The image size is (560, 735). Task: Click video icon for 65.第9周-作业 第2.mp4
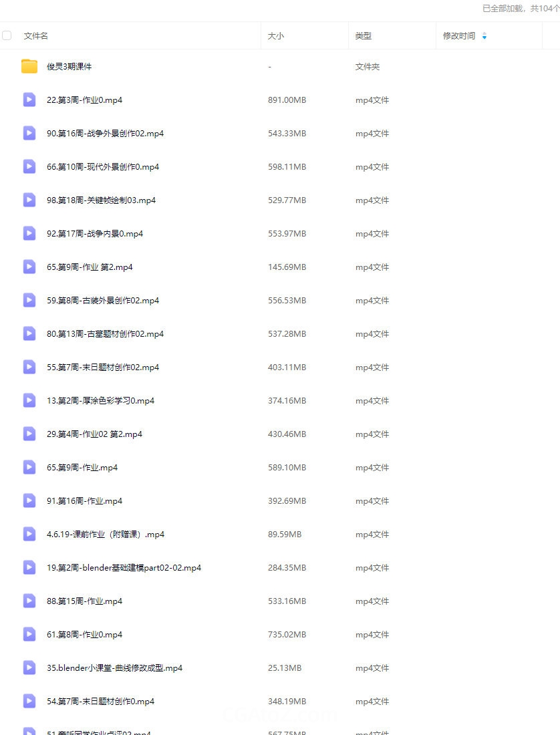pos(29,267)
